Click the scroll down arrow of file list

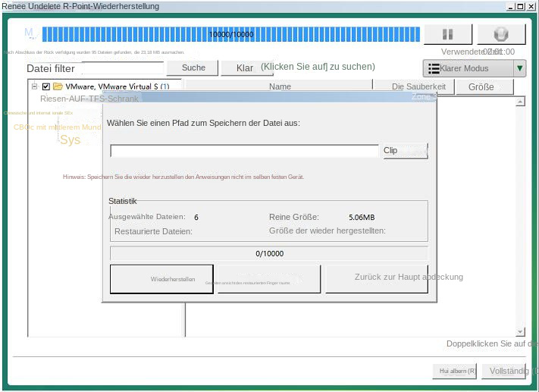tap(520, 331)
